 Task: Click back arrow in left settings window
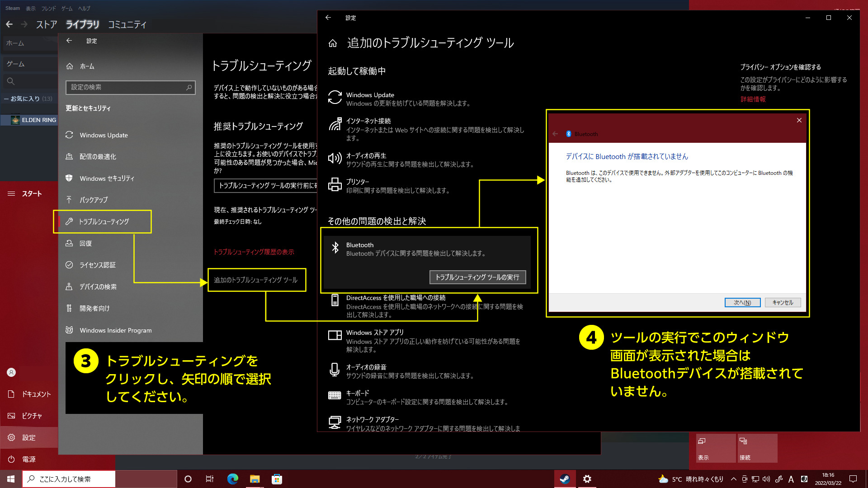click(69, 41)
